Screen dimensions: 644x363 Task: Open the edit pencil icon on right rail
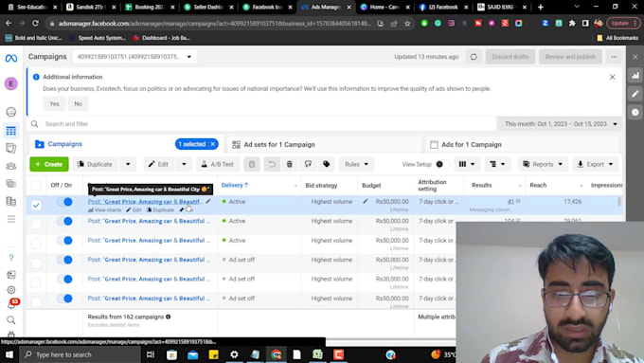pyautogui.click(x=635, y=94)
